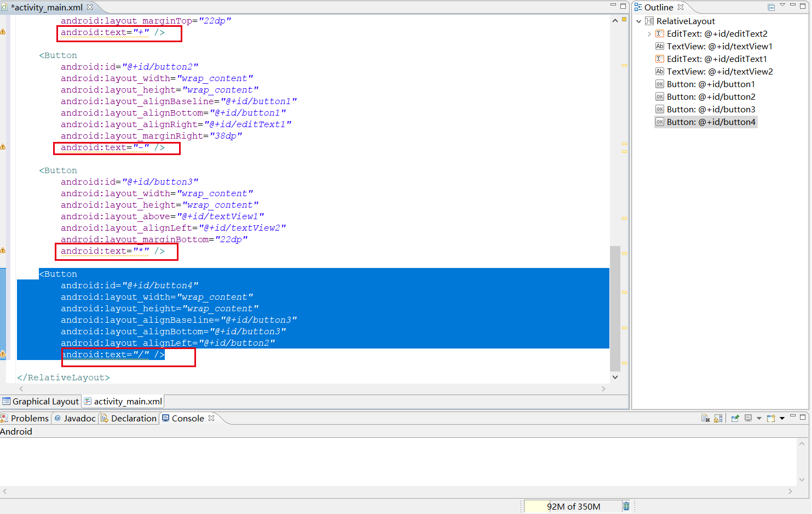
Task: Click the console scrollbar up arrow
Action: [802, 443]
